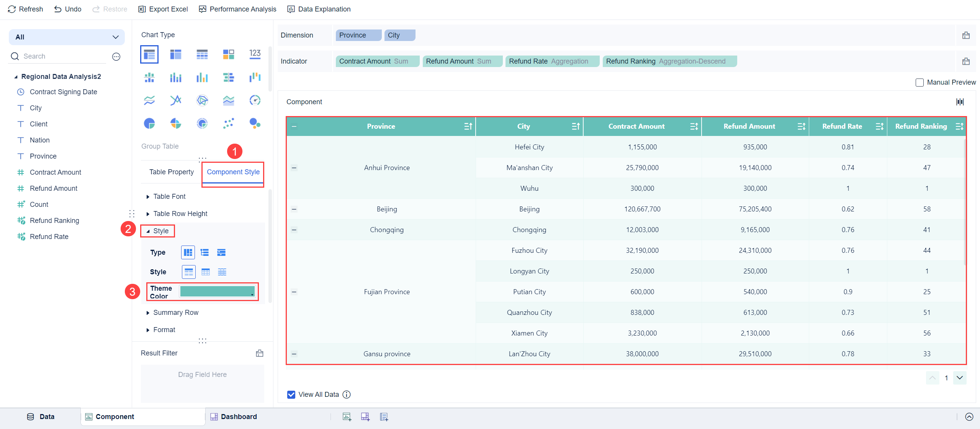Viewport: 980px width, 429px height.
Task: Expand the Summary Row section
Action: 175,313
